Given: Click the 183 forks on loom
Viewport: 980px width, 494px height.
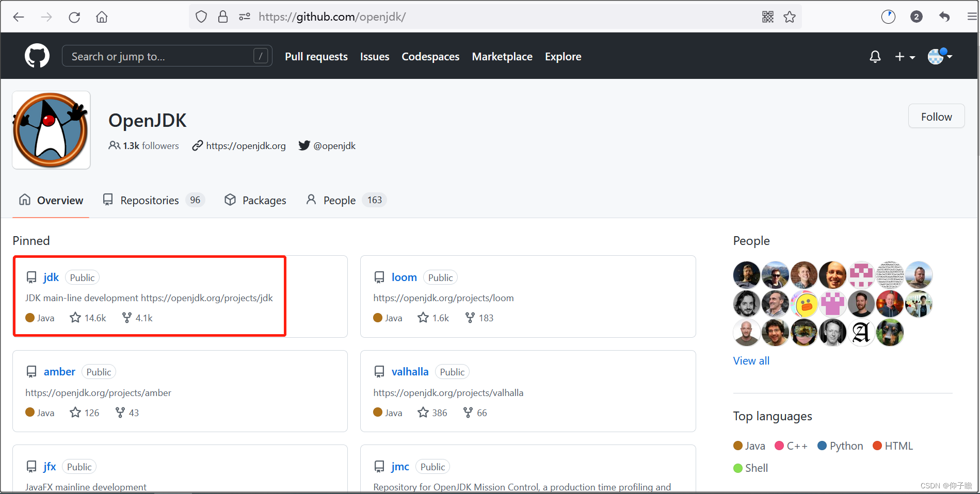Looking at the screenshot, I should (479, 318).
